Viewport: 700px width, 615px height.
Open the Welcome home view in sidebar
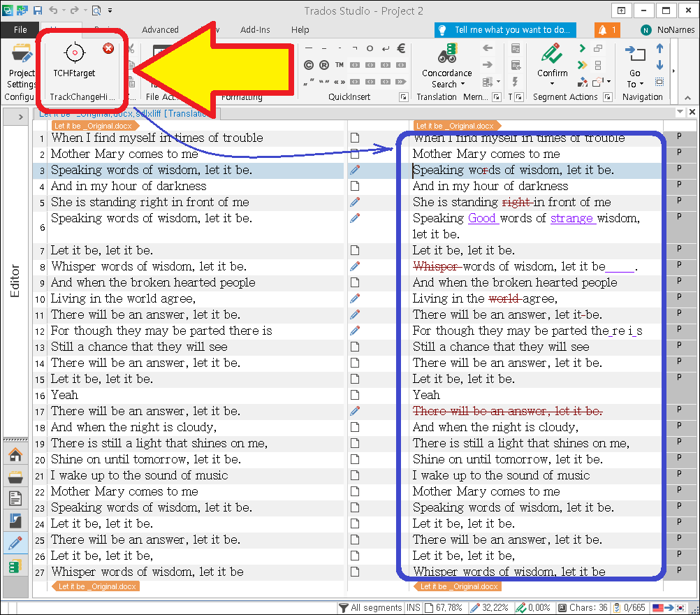coord(15,455)
